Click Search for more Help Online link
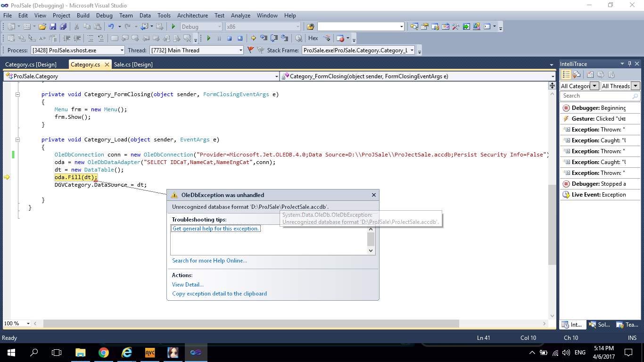This screenshot has height=362, width=644. click(209, 260)
